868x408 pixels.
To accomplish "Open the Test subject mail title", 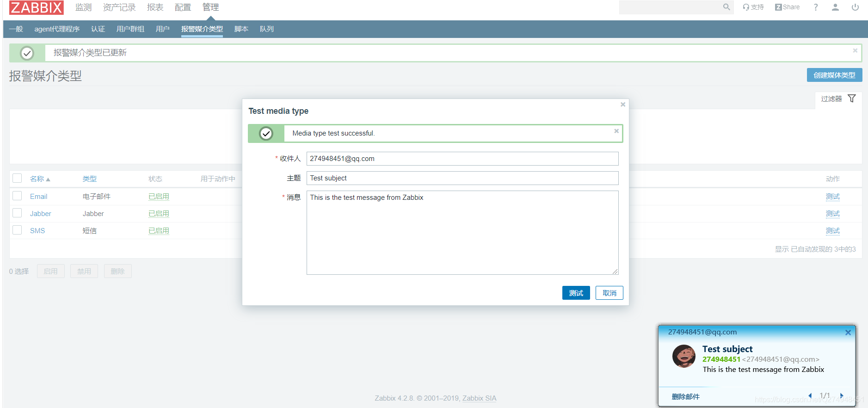I will point(727,349).
